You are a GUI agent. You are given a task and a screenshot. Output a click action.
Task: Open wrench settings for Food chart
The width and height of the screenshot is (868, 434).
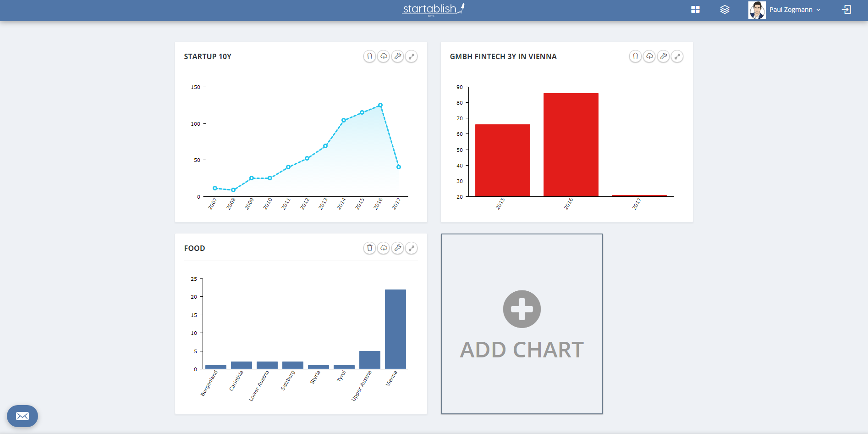[398, 248]
